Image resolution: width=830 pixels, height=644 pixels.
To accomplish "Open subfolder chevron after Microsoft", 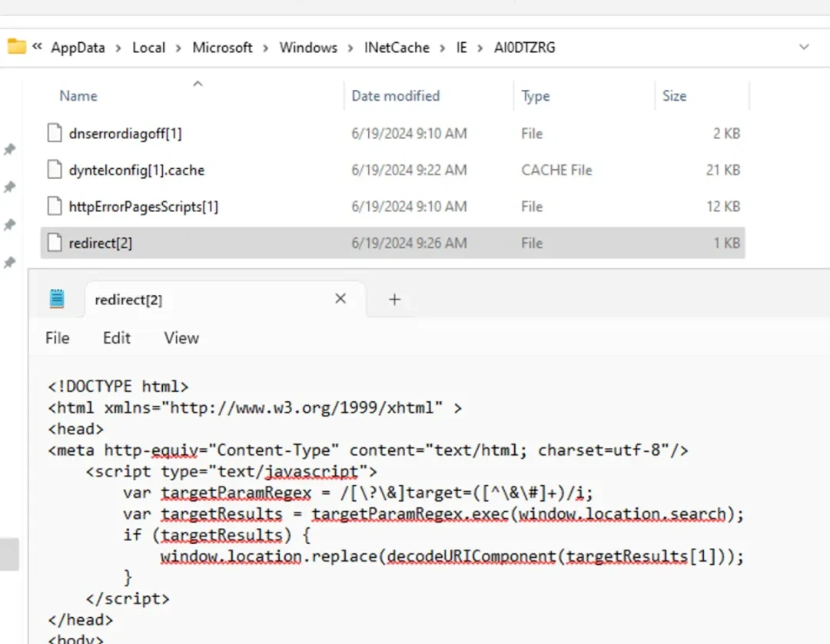I will tap(266, 48).
